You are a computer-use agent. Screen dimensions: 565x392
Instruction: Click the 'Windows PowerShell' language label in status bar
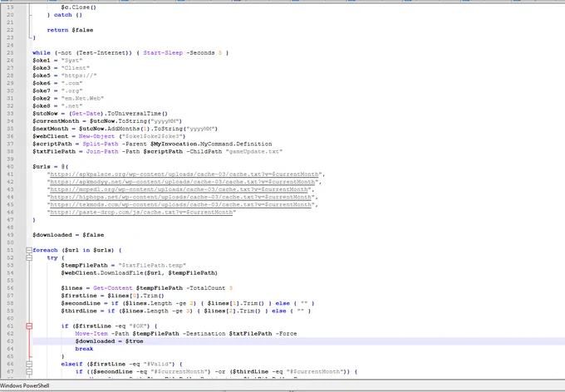(x=25, y=385)
